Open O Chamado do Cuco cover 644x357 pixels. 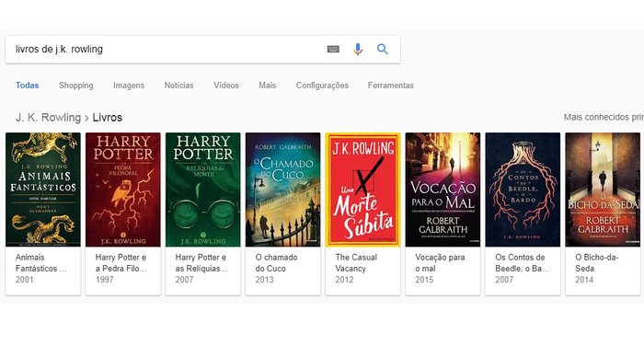283,190
